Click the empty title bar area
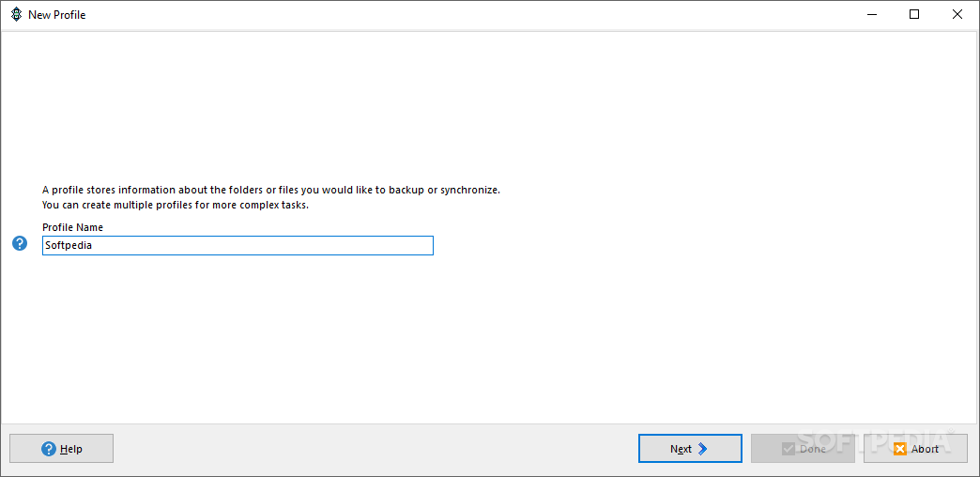The height and width of the screenshot is (477, 980). coord(469,15)
